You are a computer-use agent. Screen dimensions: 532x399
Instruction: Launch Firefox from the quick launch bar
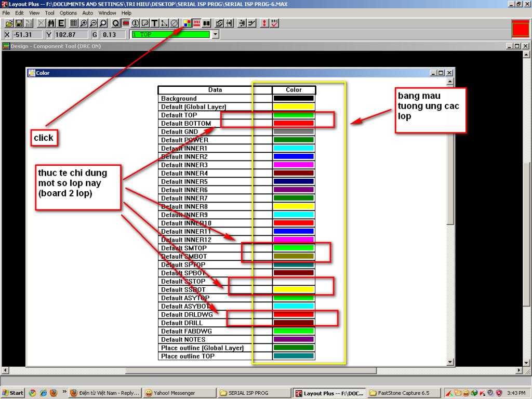pyautogui.click(x=54, y=393)
